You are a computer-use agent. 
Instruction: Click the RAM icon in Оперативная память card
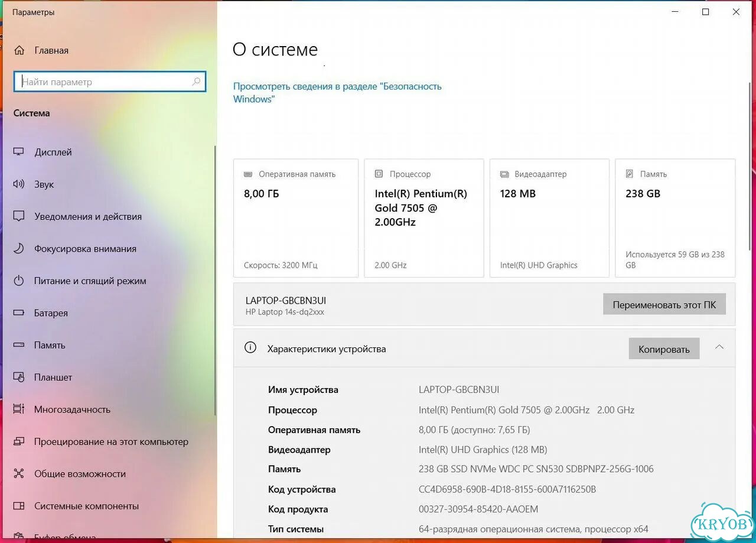248,174
